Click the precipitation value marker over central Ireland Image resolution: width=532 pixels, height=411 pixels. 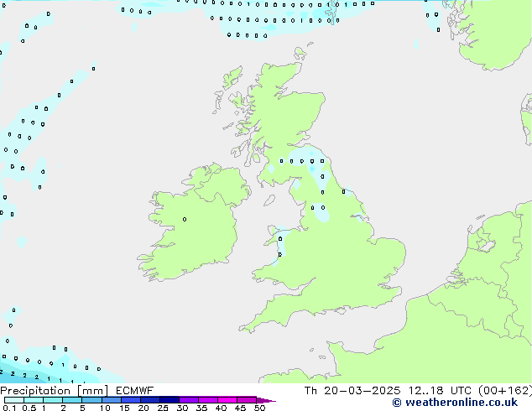(x=185, y=220)
